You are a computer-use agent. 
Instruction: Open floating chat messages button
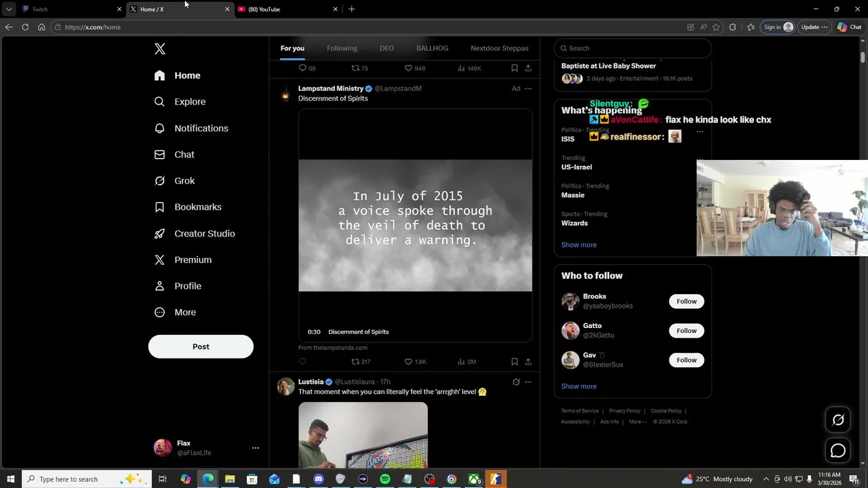point(838,451)
